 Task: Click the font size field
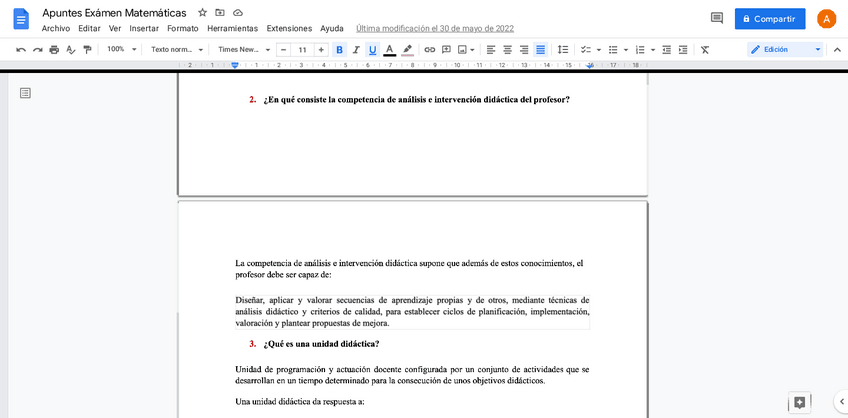click(302, 49)
